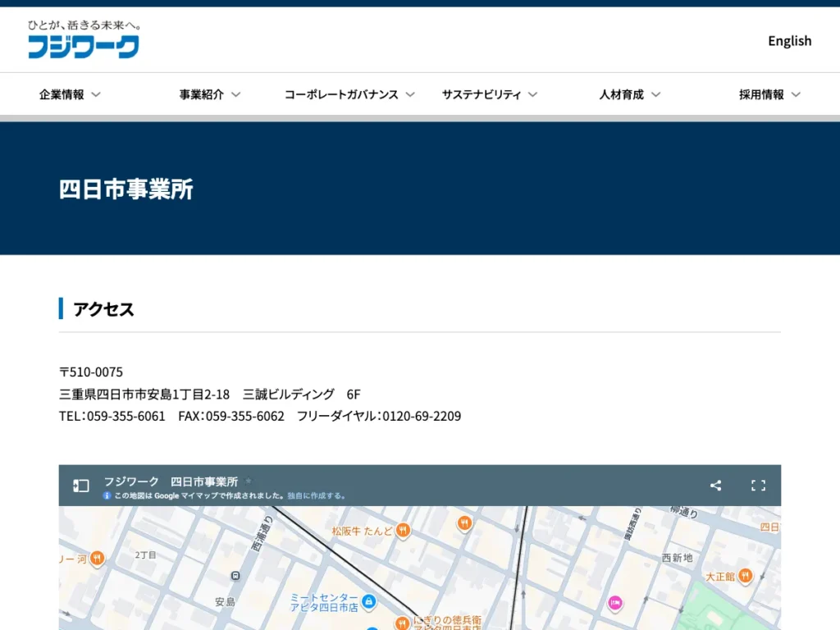
Task: Click にぎりの徳兵衛 restaurant pin
Action: (402, 622)
